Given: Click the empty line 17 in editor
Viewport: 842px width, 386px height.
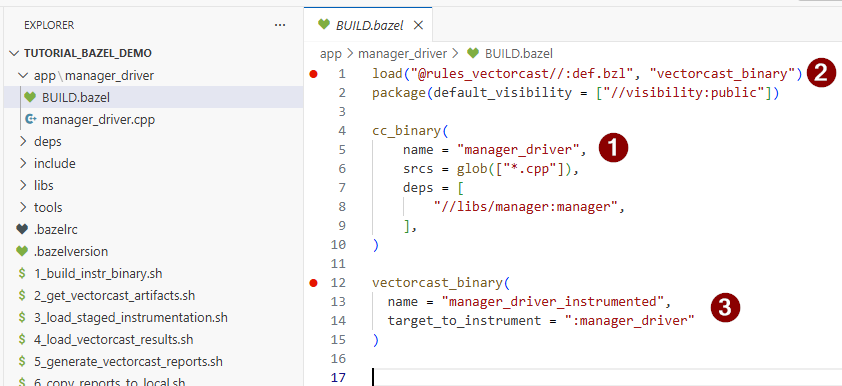Looking at the screenshot, I should click(x=607, y=377).
